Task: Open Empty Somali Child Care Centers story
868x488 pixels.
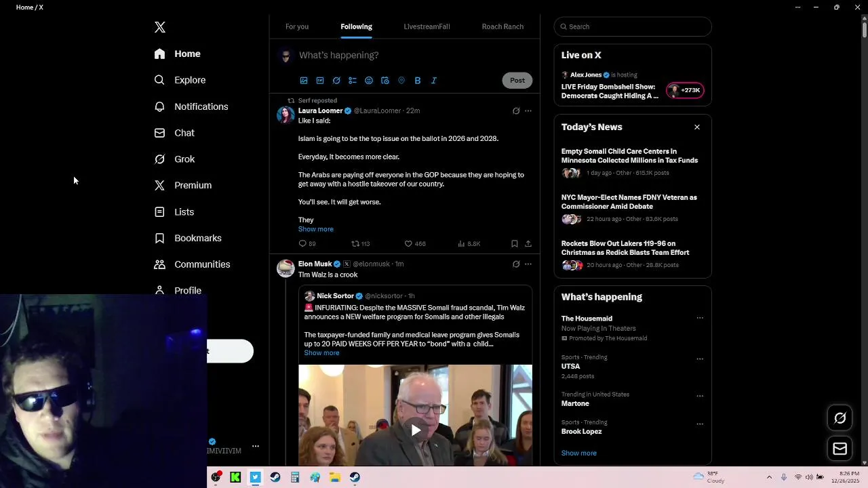Action: point(629,156)
